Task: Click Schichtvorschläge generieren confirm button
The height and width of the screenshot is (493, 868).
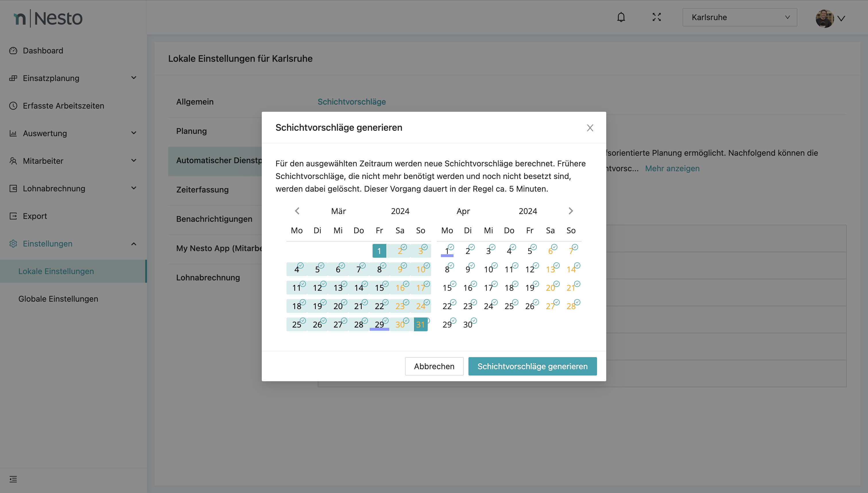Action: (x=532, y=366)
